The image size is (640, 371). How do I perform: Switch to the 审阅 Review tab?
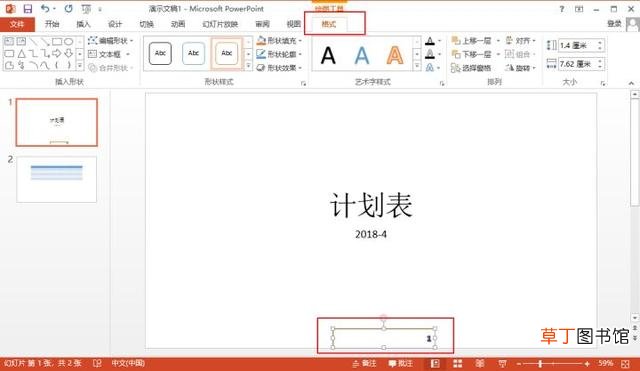click(262, 24)
